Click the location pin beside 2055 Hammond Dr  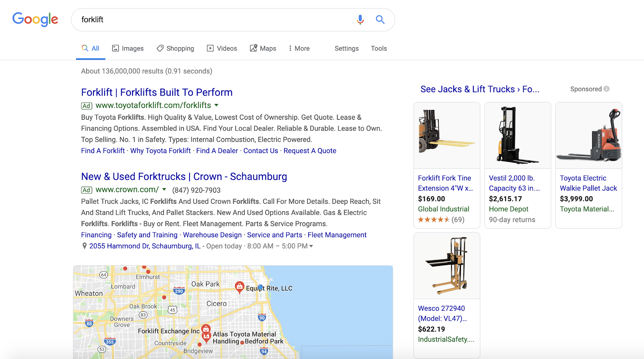point(85,246)
